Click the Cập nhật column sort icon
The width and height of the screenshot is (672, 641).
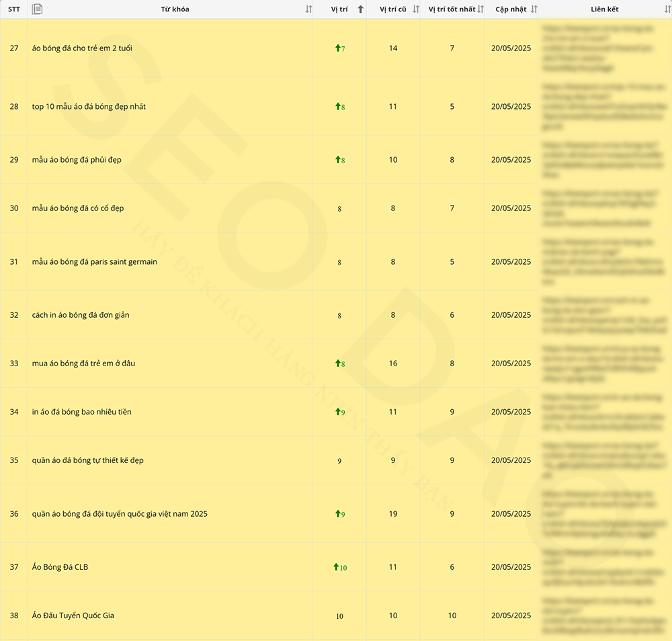[x=534, y=9]
